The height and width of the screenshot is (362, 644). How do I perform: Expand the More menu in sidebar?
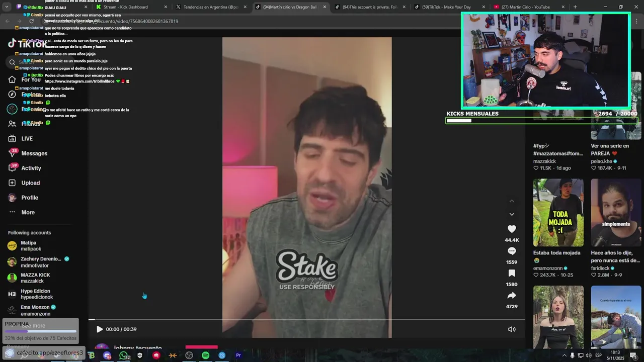tap(22, 212)
